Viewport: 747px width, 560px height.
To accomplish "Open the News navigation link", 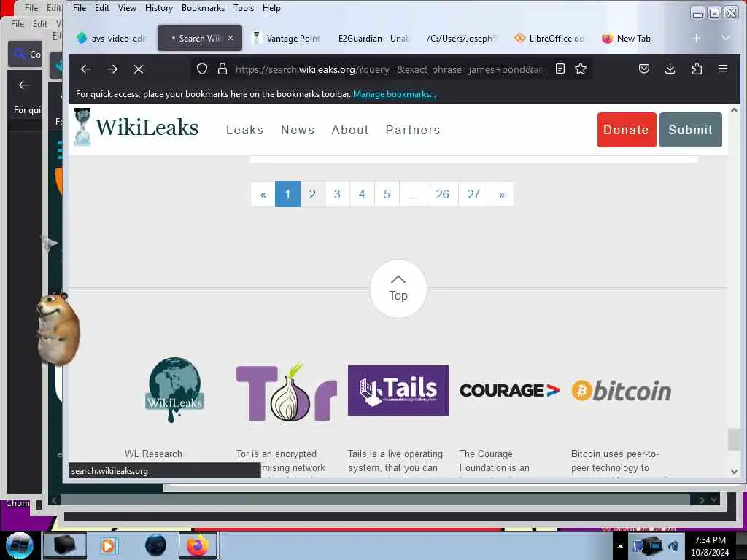I will pos(298,130).
